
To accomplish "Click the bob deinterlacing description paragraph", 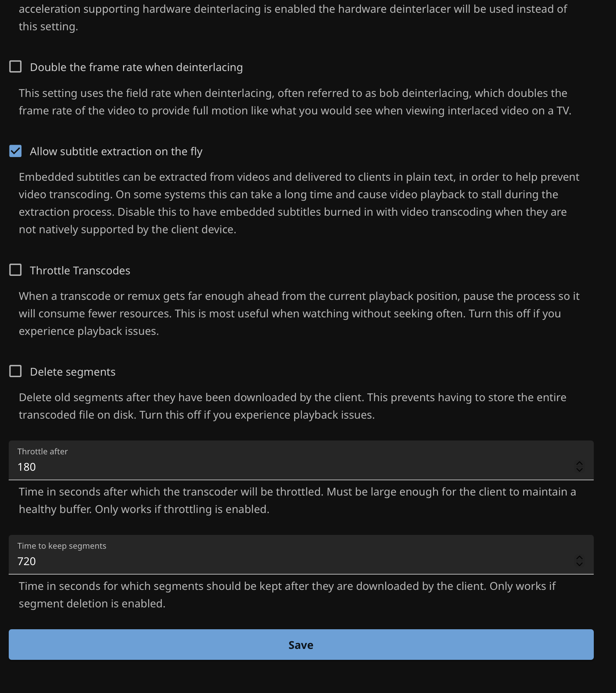I will [295, 102].
